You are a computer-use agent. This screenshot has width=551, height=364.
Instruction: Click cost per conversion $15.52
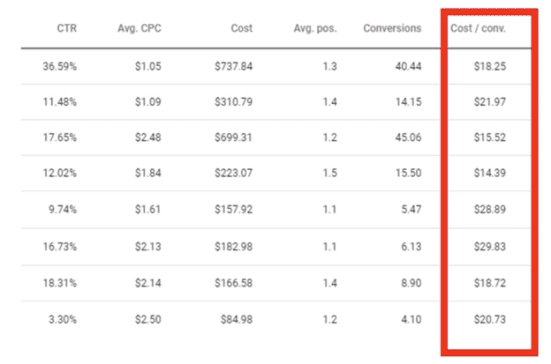click(490, 137)
